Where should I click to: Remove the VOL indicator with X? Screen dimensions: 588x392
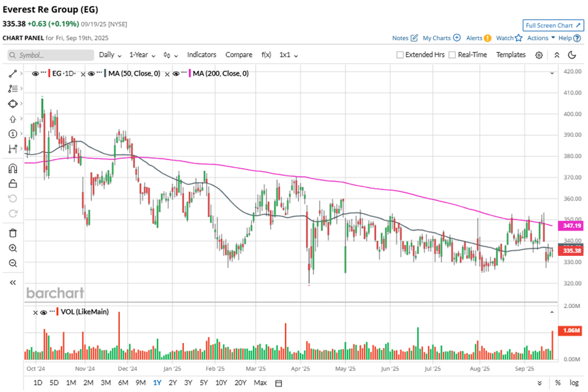tap(35, 313)
